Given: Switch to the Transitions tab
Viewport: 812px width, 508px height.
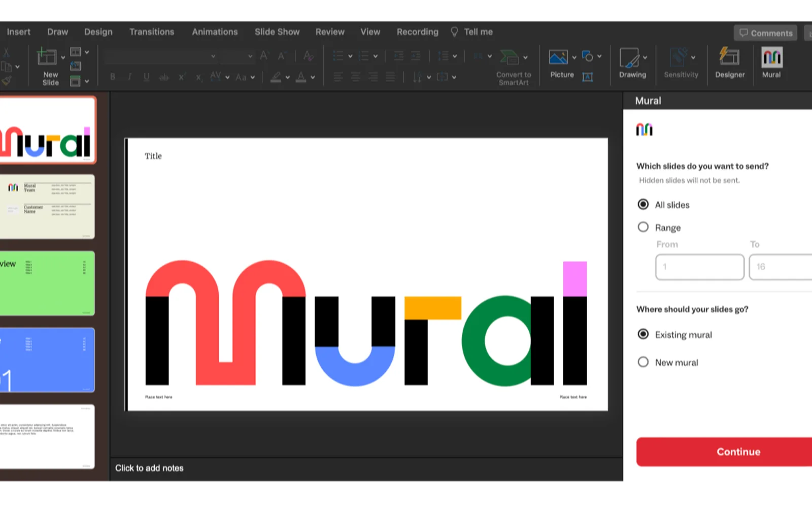Looking at the screenshot, I should click(x=152, y=31).
